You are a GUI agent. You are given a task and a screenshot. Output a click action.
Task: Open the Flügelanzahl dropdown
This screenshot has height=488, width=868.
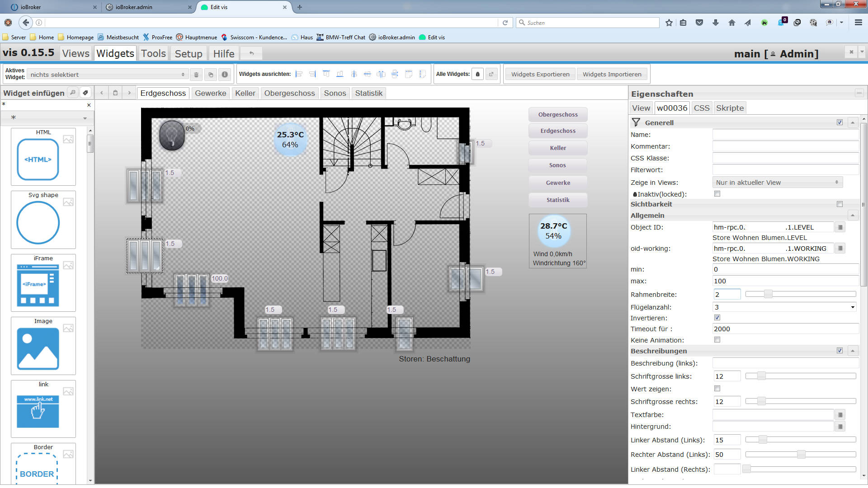coord(784,307)
